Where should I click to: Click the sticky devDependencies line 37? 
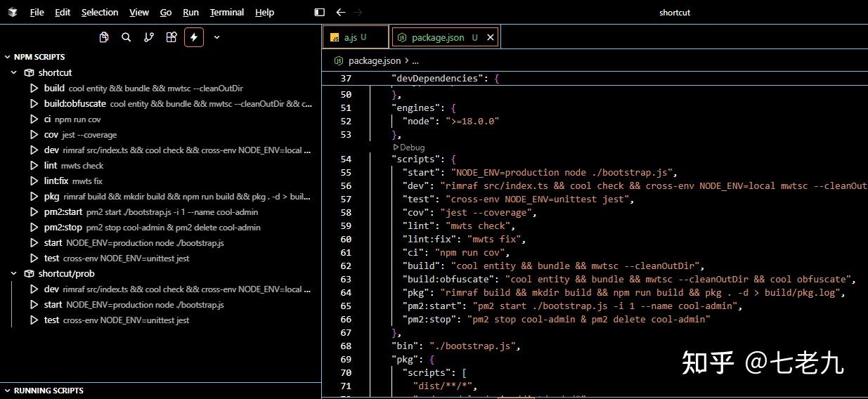[x=595, y=79]
